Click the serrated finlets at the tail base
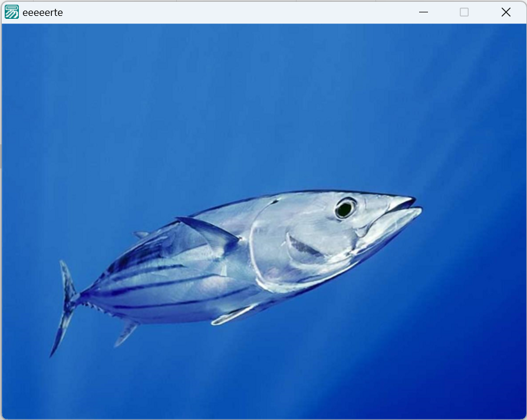The width and height of the screenshot is (527, 420). (93, 306)
